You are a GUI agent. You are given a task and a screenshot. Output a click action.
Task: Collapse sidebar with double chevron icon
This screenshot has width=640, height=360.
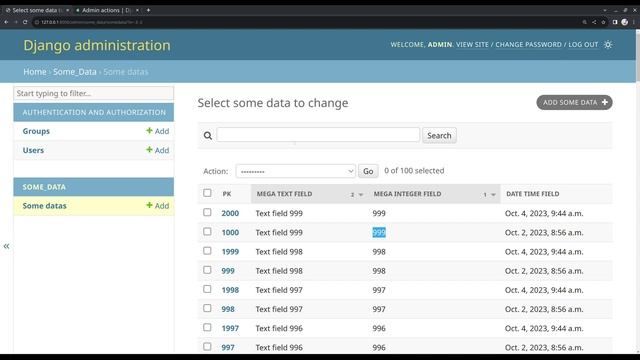[6, 246]
